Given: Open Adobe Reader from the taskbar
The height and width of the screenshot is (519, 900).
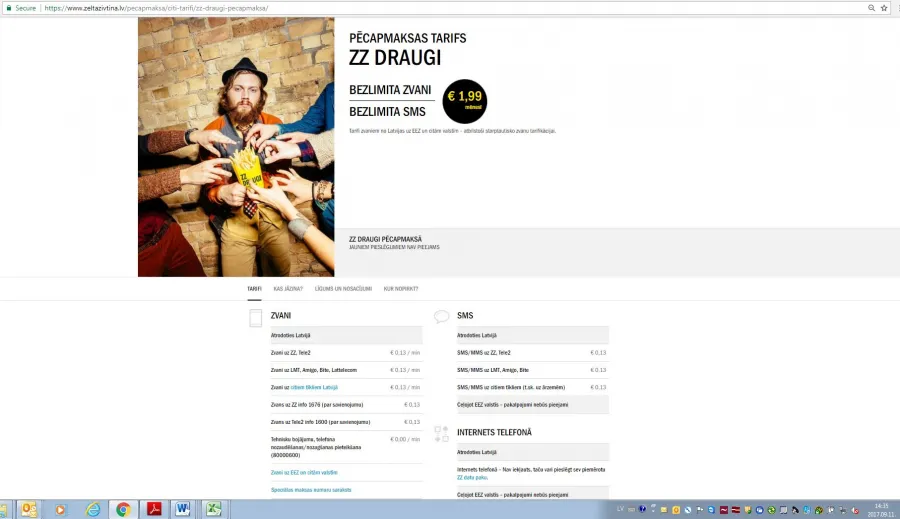Looking at the screenshot, I should [154, 509].
